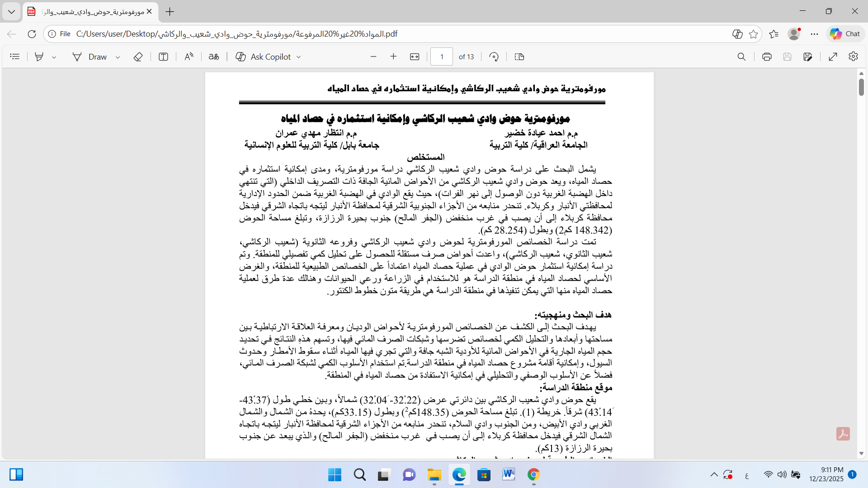The image size is (868, 488).
Task: Toggle Fit to width
Action: pos(415,56)
